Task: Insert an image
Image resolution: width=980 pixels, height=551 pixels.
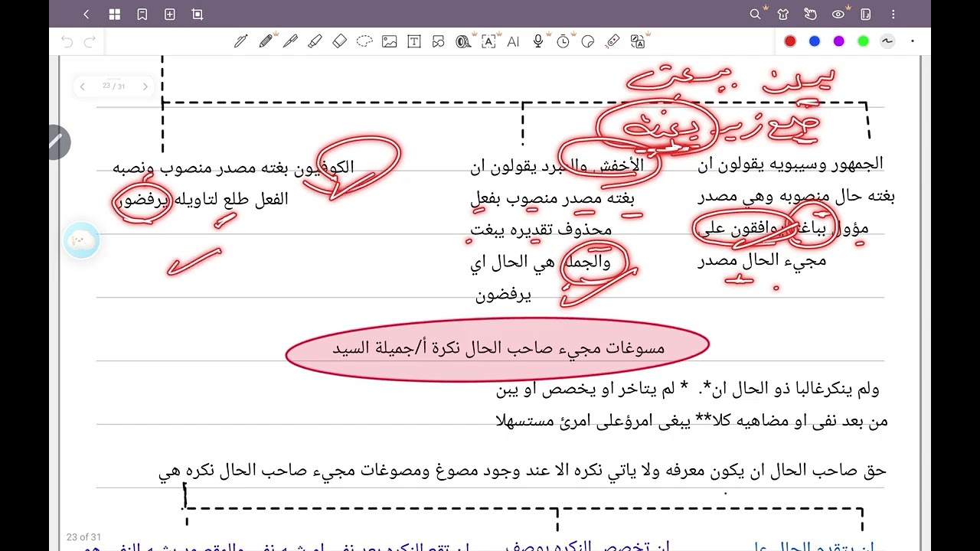Action: [389, 41]
